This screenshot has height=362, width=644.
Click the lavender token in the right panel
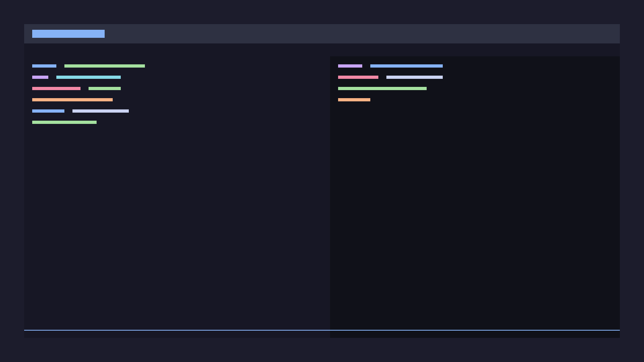coord(414,77)
